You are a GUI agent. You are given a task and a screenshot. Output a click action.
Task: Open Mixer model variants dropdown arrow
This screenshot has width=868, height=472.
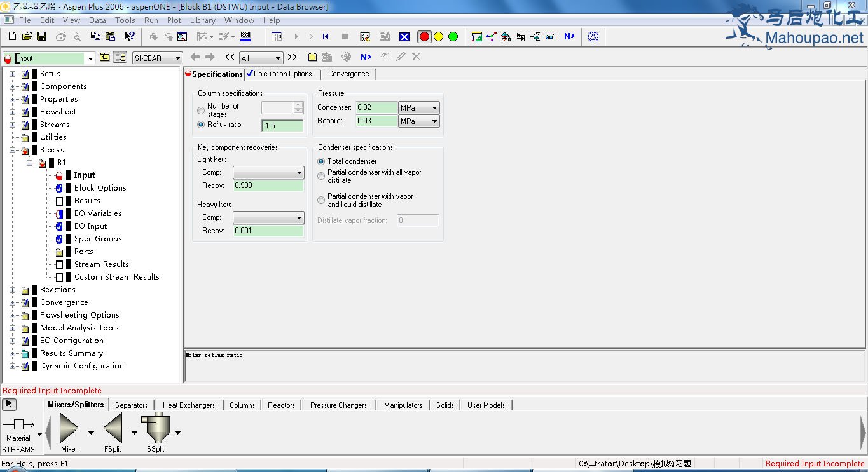click(x=91, y=433)
